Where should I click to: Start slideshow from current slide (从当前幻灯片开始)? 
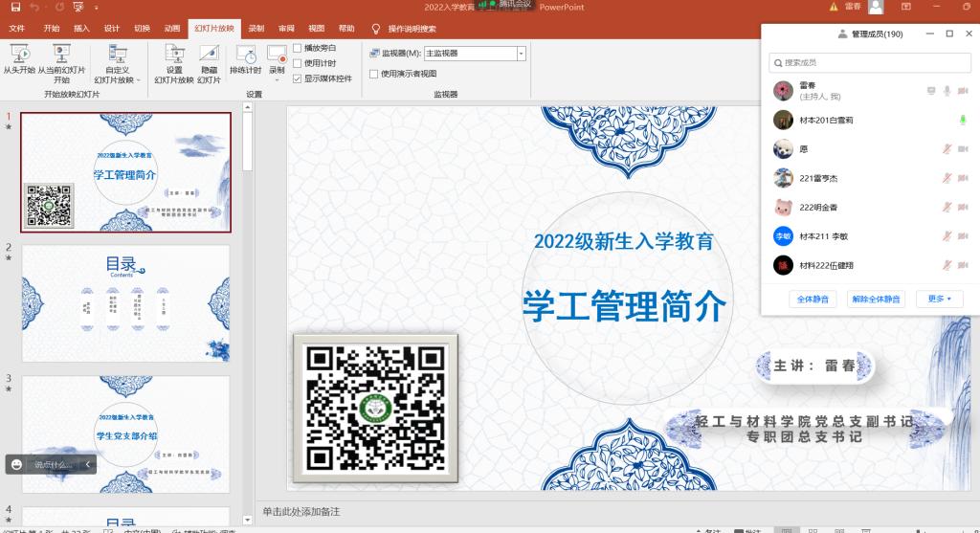coord(61,59)
